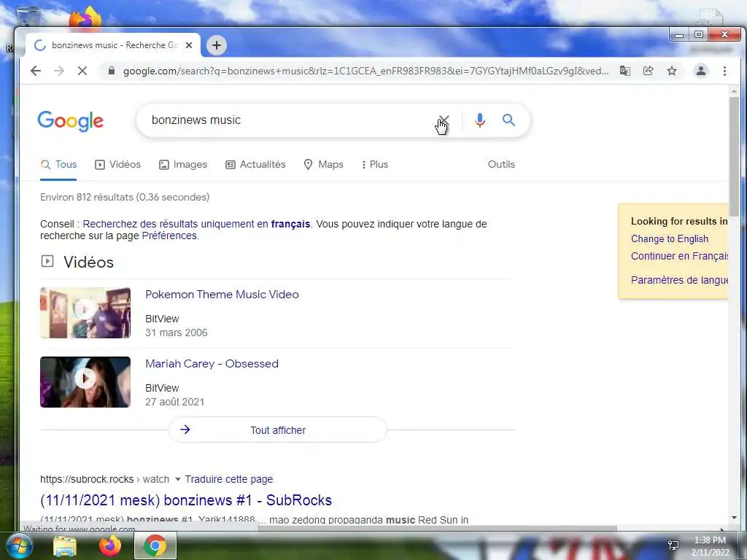Click the scrollbar down arrow
Screen dimensions: 747x560
pyautogui.click(x=734, y=518)
